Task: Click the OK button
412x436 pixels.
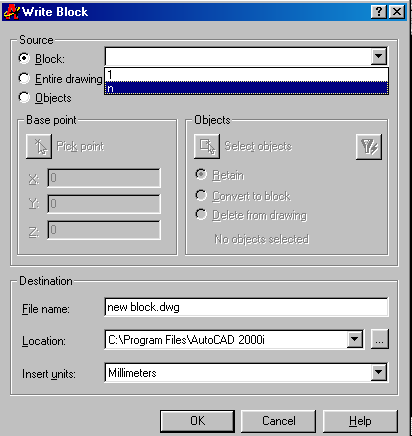Action: tap(197, 421)
